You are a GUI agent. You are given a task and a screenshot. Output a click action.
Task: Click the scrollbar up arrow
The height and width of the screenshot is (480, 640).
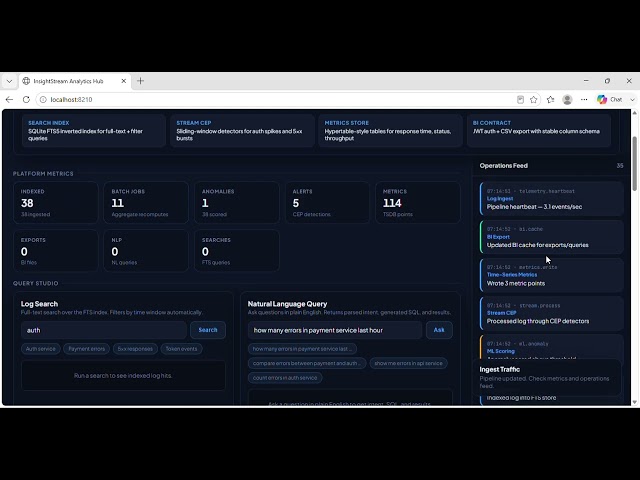[x=635, y=112]
